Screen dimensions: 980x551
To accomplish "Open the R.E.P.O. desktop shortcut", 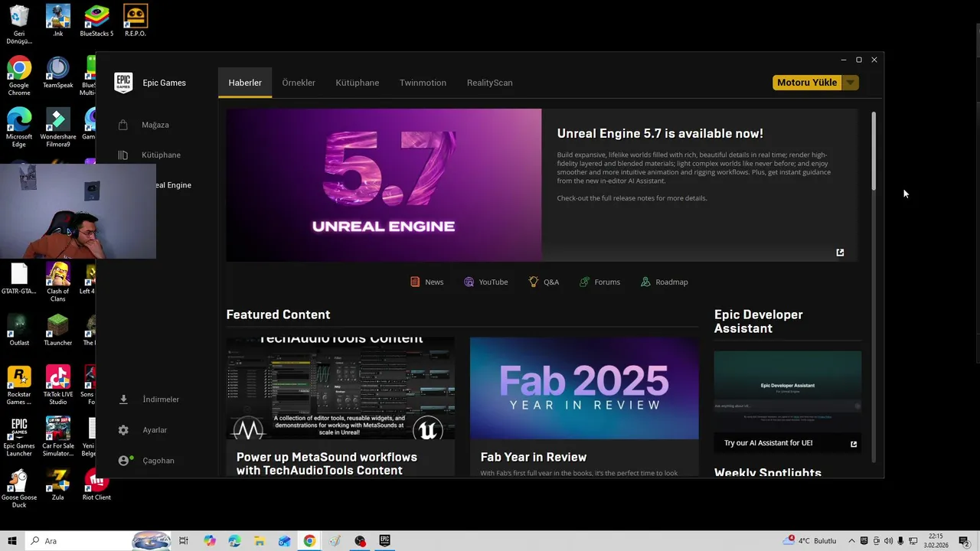I will (135, 21).
